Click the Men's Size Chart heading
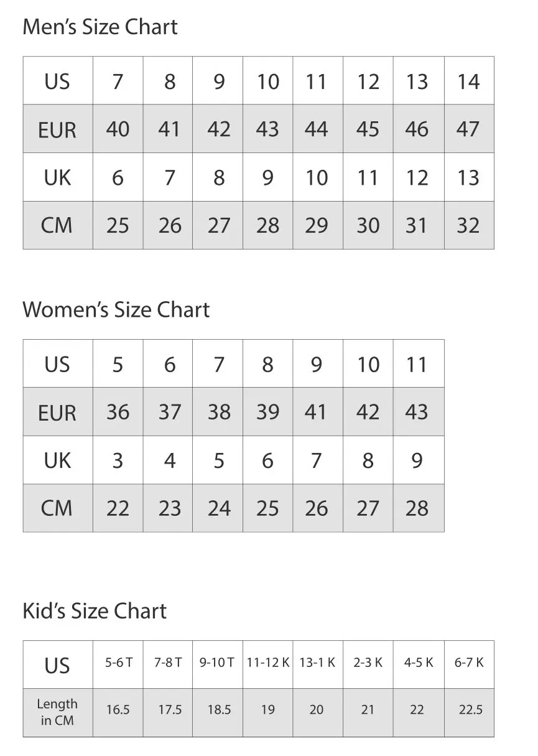 pos(100,27)
